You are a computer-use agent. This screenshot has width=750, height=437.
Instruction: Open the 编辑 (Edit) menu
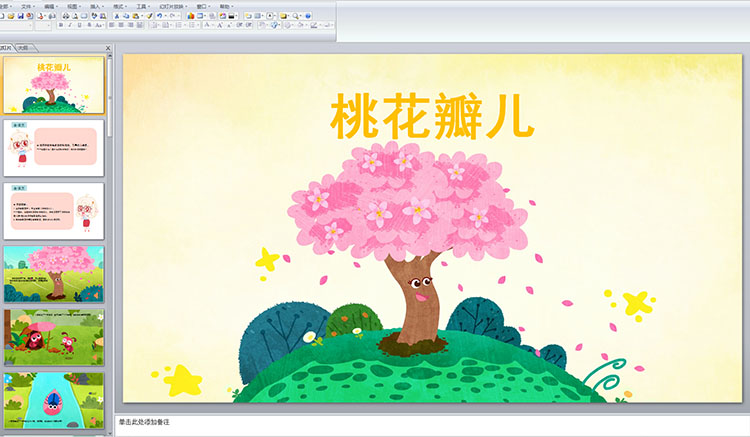[x=51, y=7]
